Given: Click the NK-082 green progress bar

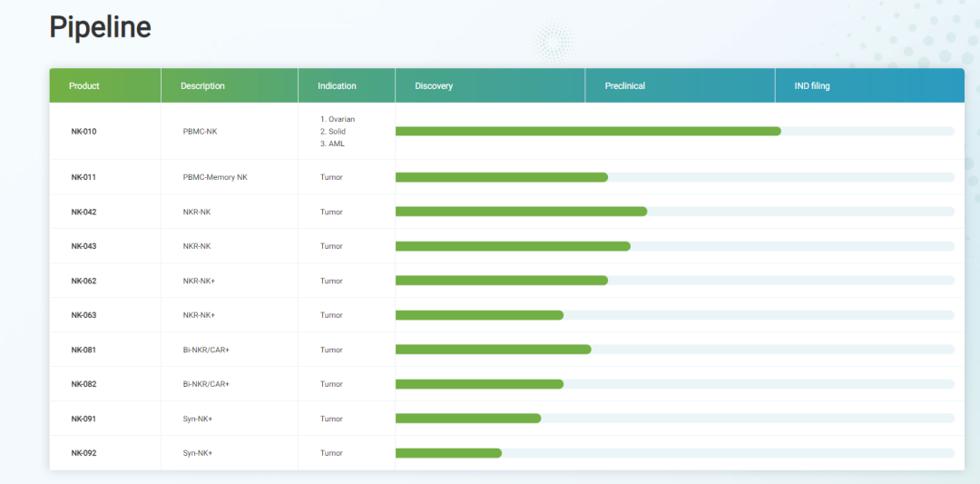Looking at the screenshot, I should (479, 384).
